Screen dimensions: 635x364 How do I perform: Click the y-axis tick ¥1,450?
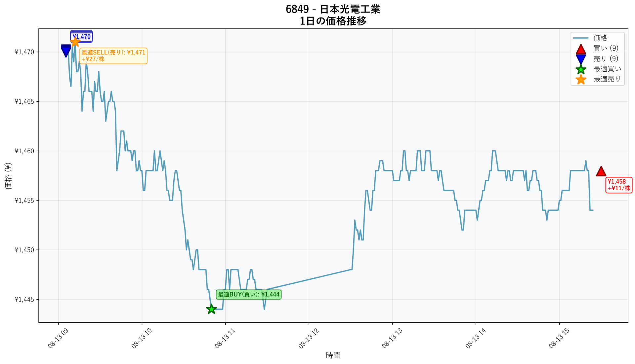pyautogui.click(x=24, y=250)
